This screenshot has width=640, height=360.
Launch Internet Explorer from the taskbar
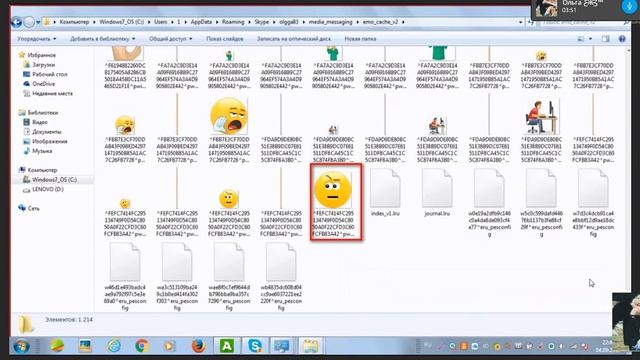[x=113, y=346]
